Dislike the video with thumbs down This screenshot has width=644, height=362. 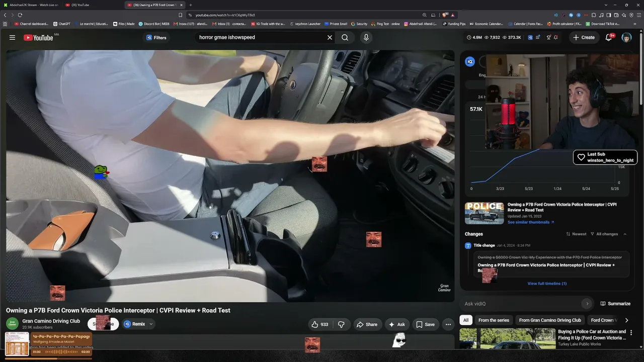[341, 324]
